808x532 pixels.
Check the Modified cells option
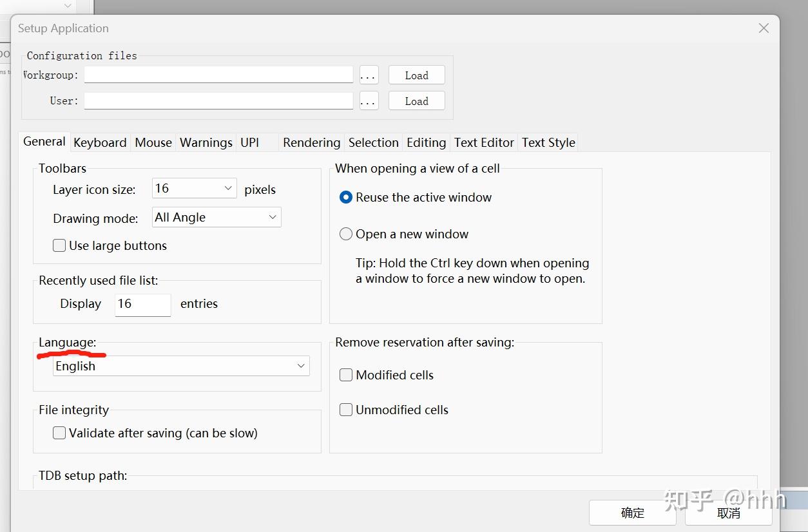point(346,375)
